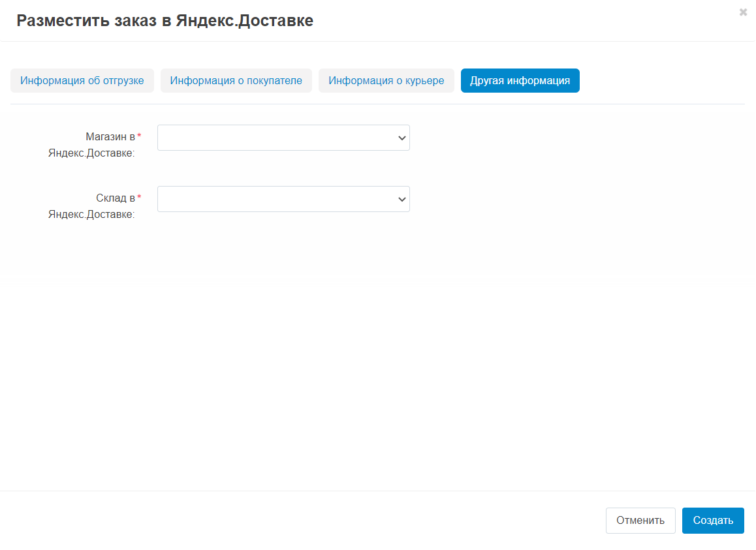The width and height of the screenshot is (756, 550).
Task: Switch to the Информация об отгрузке tab
Action: (82, 81)
